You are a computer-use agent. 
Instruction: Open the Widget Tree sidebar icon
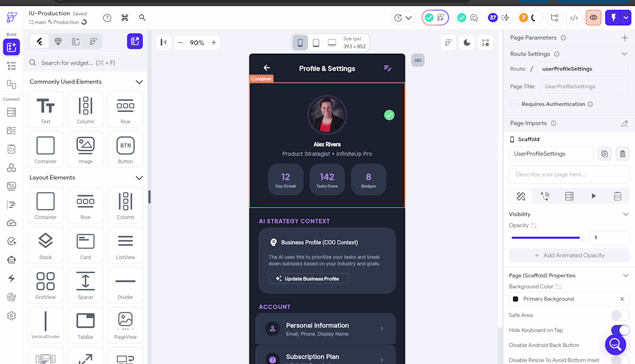tap(12, 66)
